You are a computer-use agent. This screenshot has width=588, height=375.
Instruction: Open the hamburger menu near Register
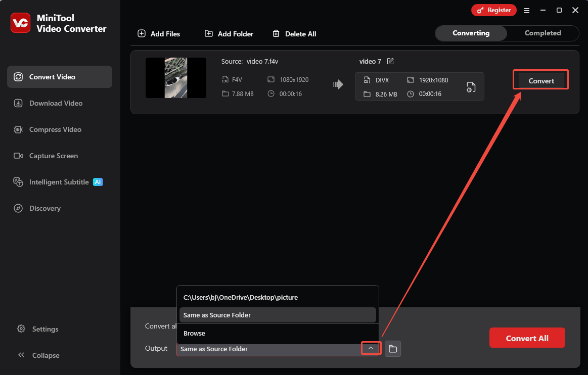point(527,10)
